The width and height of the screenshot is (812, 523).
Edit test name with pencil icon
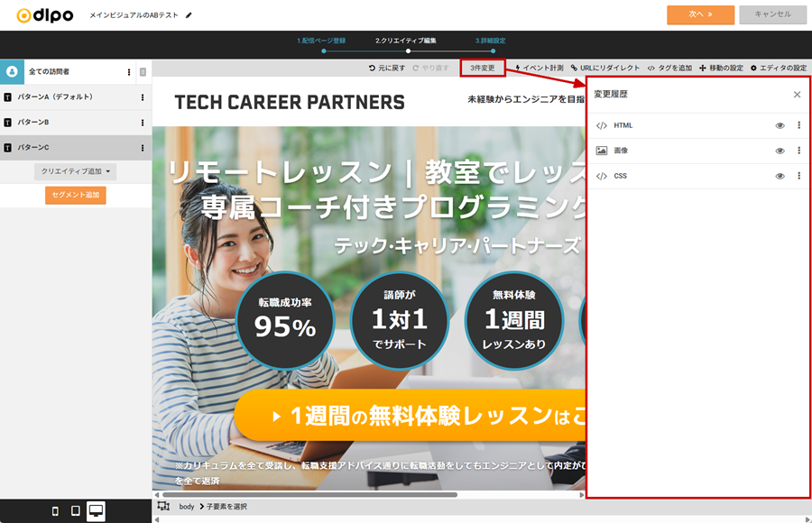[x=189, y=15]
